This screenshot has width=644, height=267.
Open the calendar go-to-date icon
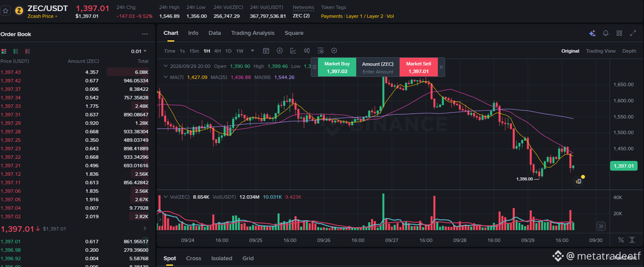tap(266, 51)
